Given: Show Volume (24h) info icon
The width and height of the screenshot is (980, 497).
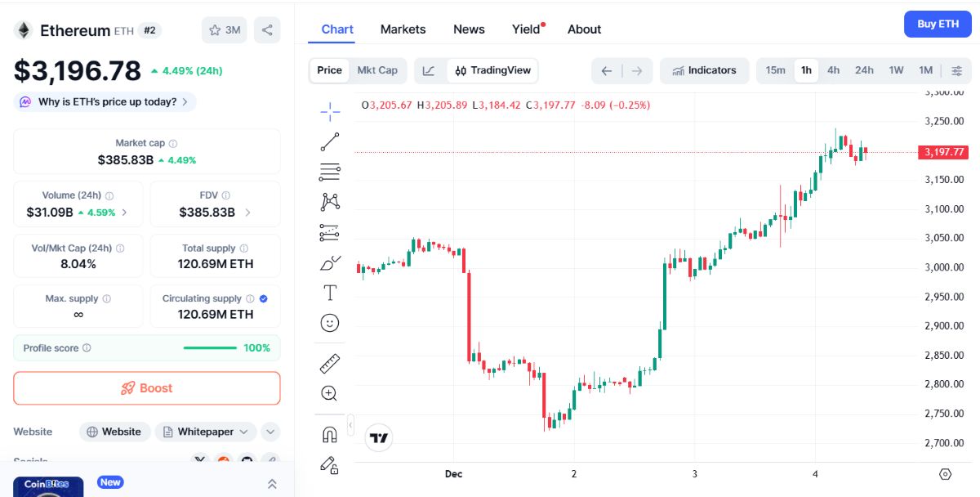Looking at the screenshot, I should coord(109,196).
